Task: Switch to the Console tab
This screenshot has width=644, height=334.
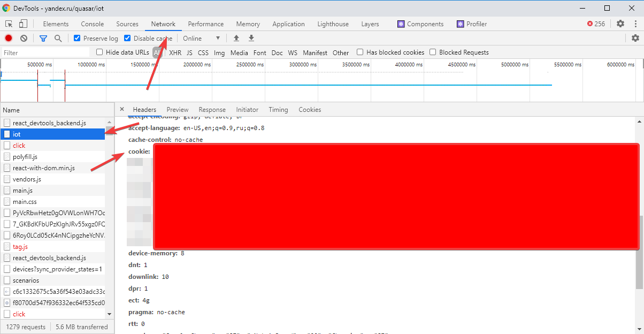Action: click(x=93, y=24)
